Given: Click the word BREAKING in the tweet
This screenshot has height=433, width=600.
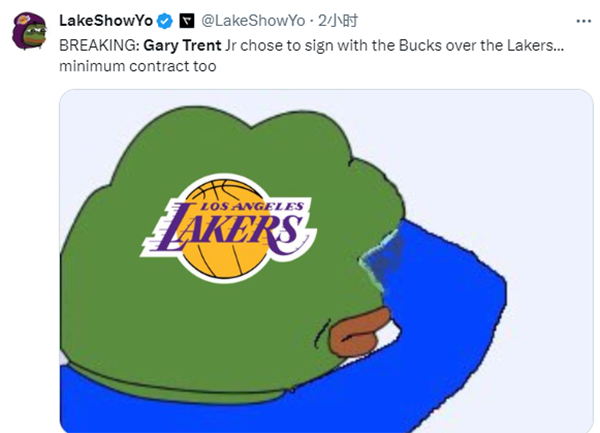Looking at the screenshot, I should click(x=99, y=46).
